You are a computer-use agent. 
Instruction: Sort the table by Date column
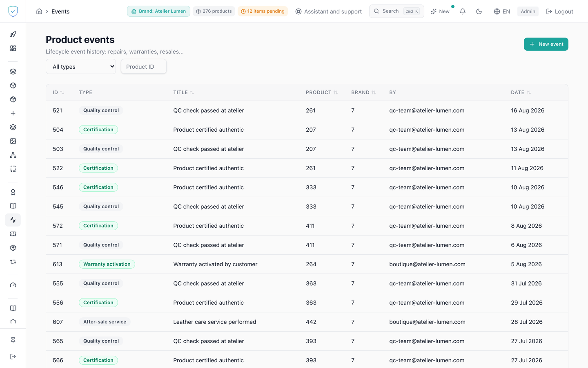pos(521,92)
